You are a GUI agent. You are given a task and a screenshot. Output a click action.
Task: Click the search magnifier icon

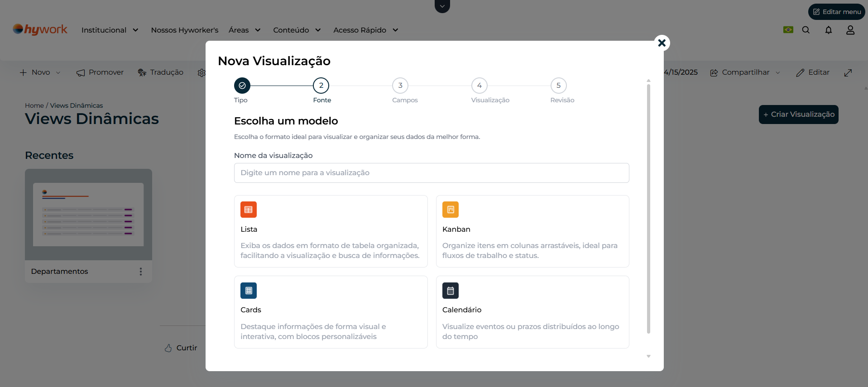tap(806, 30)
